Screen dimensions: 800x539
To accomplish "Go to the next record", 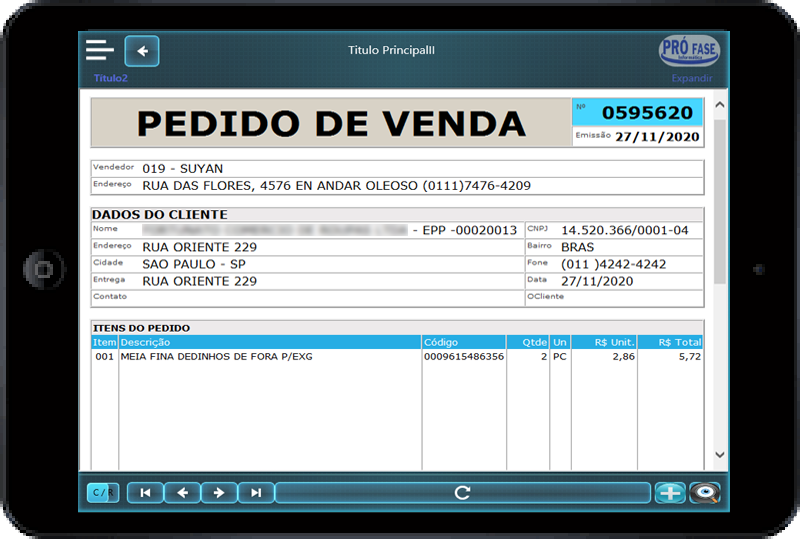I will (x=219, y=493).
